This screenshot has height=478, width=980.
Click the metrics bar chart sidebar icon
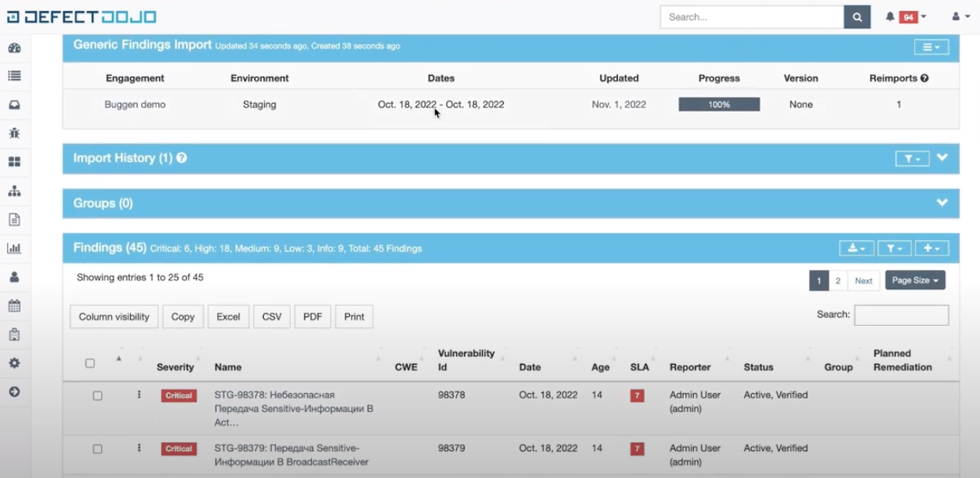(14, 248)
